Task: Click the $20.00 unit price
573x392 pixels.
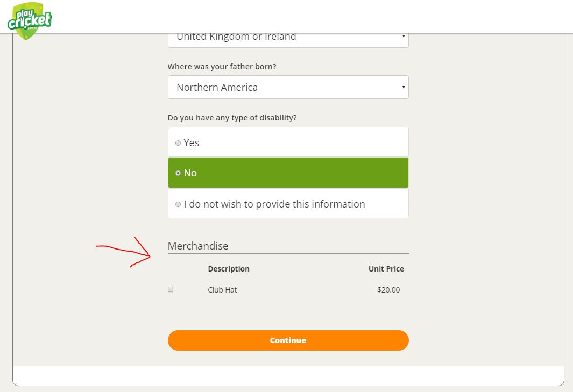Action: (388, 290)
